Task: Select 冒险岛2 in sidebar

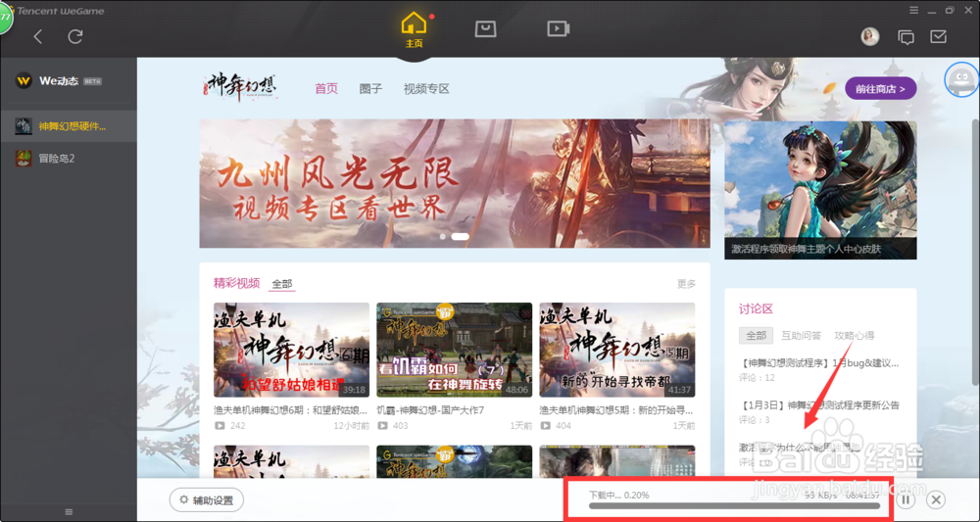Action: coord(69,158)
